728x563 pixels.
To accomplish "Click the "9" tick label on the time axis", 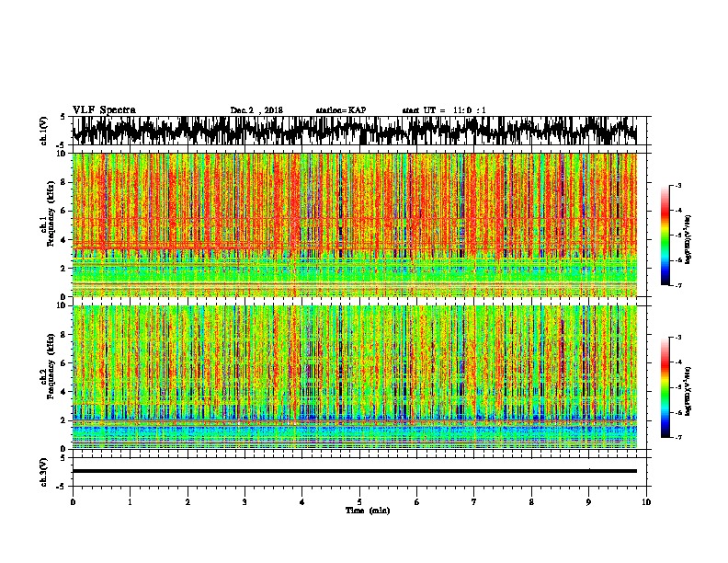I will (588, 502).
